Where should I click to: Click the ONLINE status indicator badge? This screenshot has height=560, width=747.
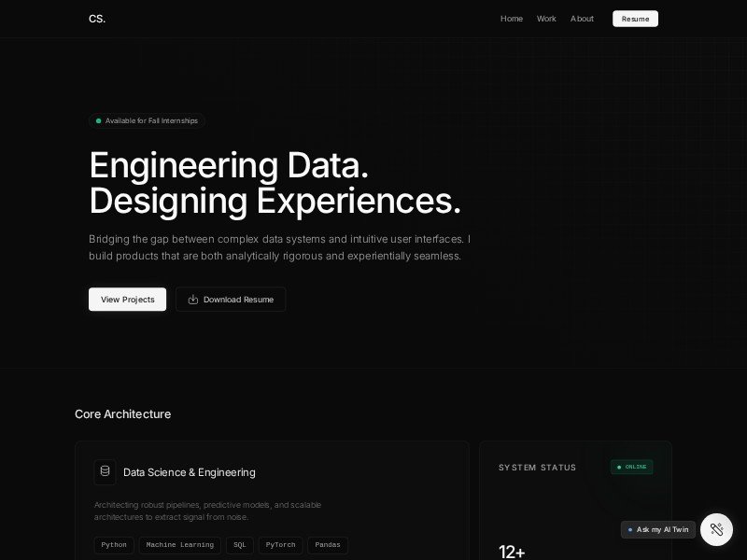click(632, 467)
